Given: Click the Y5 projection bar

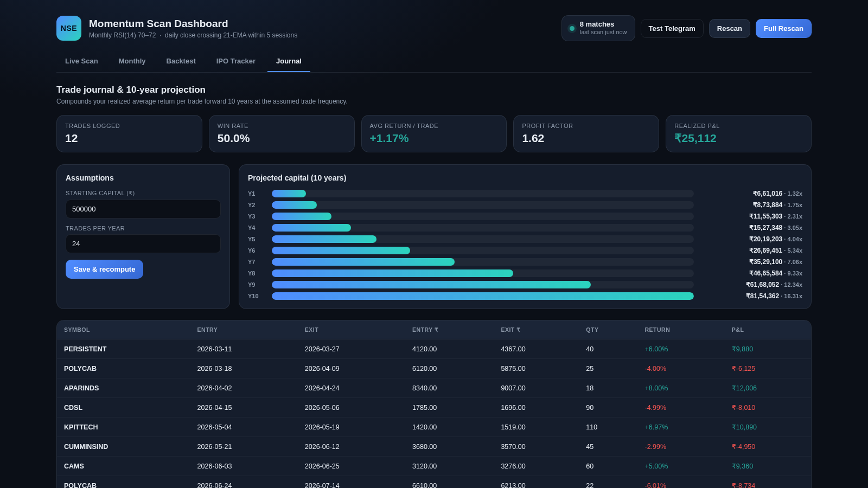Looking at the screenshot, I should tap(324, 239).
